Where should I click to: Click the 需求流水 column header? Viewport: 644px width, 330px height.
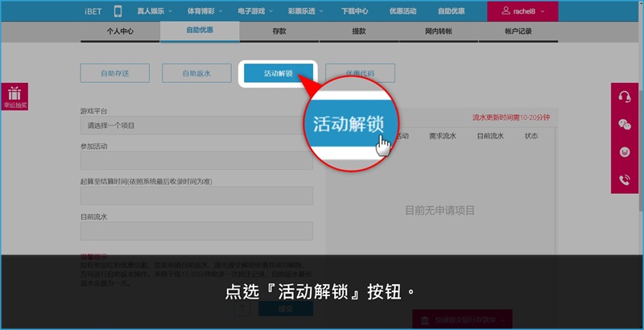point(443,136)
